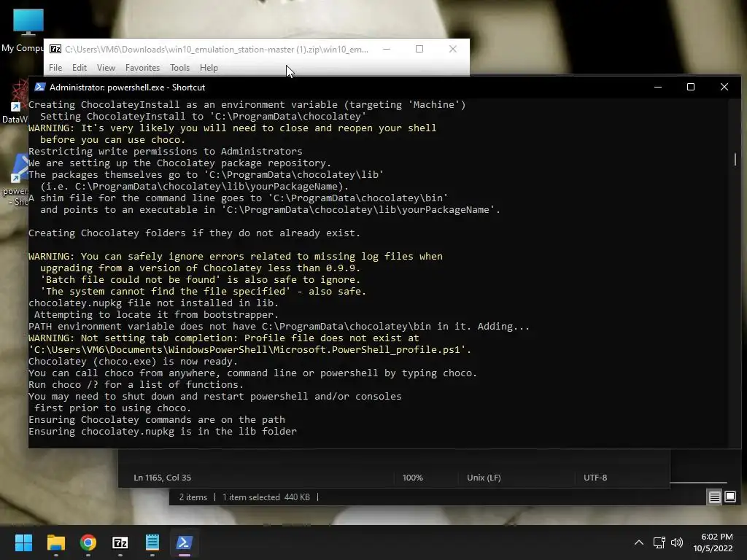This screenshot has height=560, width=747.
Task: Click 'WARNING: Not setting tab completion' line
Action: pos(224,338)
